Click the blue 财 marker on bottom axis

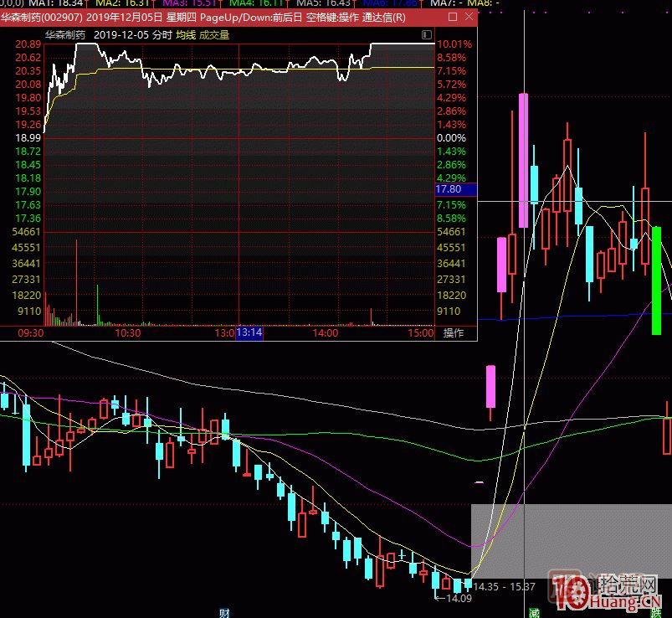(224, 612)
